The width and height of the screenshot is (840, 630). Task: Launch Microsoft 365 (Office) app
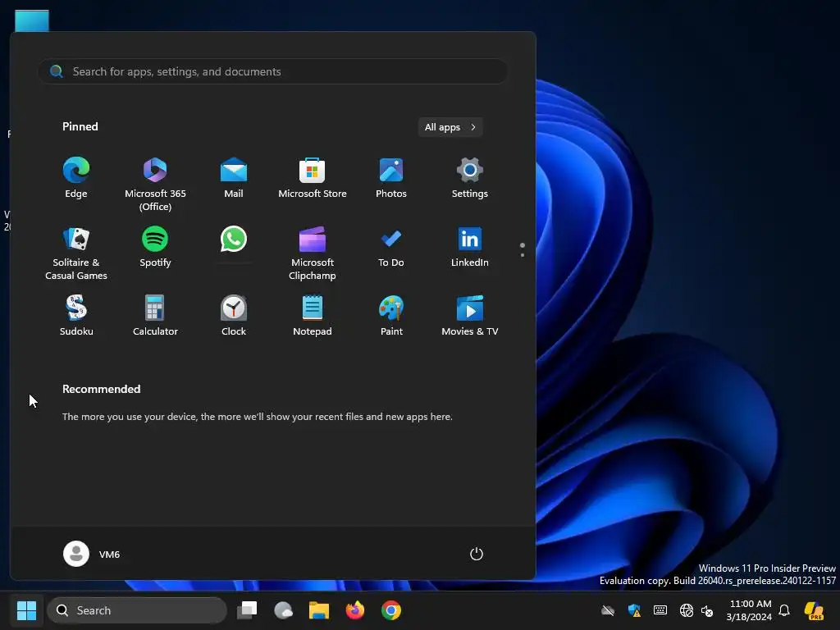pyautogui.click(x=155, y=185)
